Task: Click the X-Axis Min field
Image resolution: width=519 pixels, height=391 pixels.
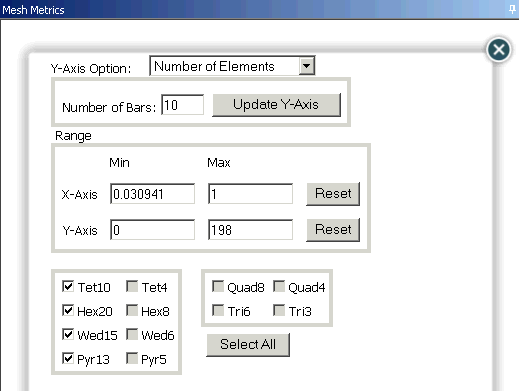Action: (152, 194)
